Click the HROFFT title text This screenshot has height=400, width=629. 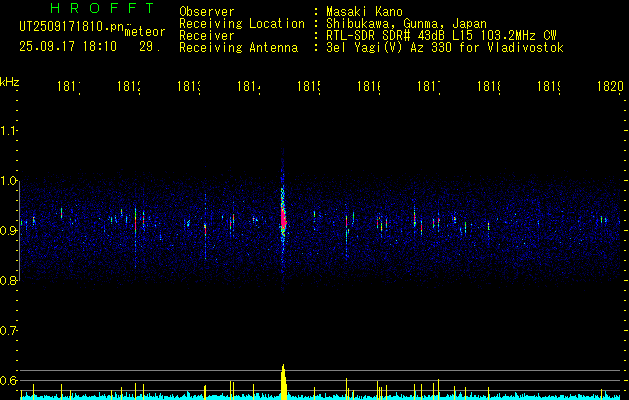[x=102, y=8]
